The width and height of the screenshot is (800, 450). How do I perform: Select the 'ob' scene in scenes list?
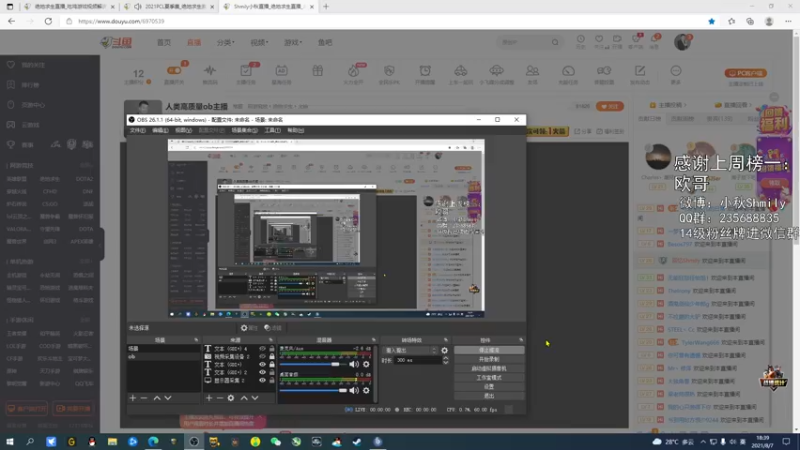pyautogui.click(x=163, y=357)
